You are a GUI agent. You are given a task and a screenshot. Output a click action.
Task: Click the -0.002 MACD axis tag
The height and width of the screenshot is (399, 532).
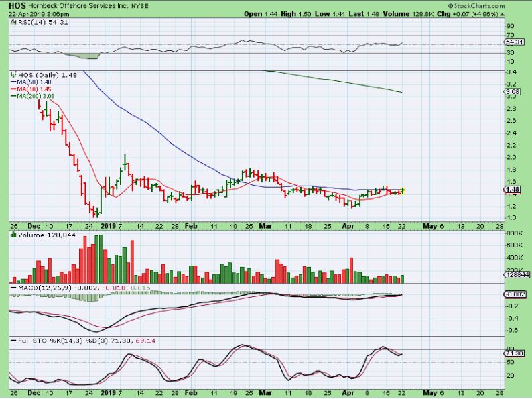point(515,294)
